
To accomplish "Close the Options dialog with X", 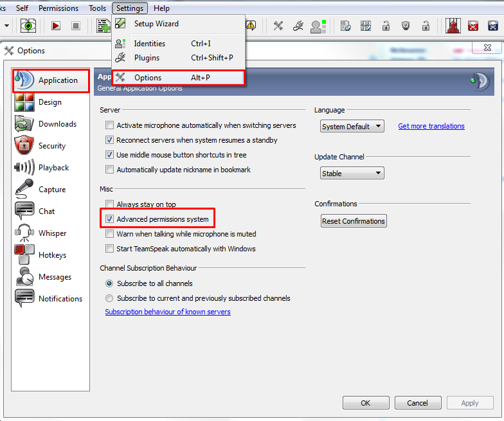I will click(487, 48).
